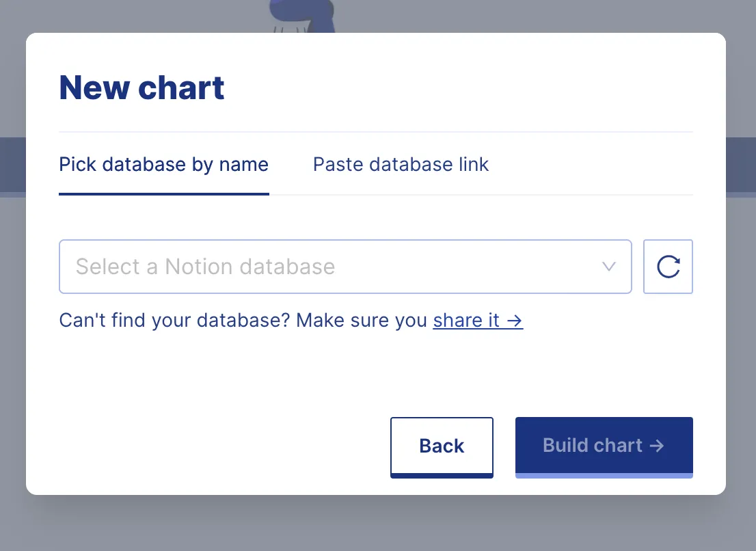The image size is (756, 551).
Task: Switch to Pick database by name tab
Action: [163, 165]
